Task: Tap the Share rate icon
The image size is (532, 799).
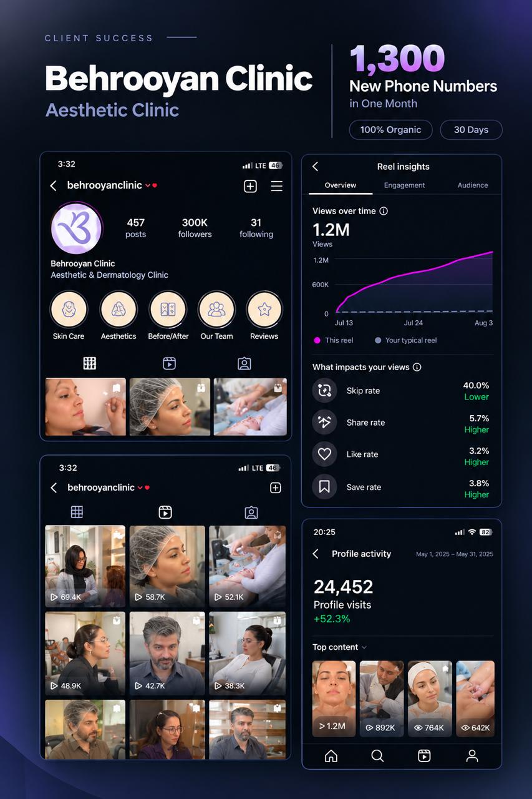Action: (324, 423)
